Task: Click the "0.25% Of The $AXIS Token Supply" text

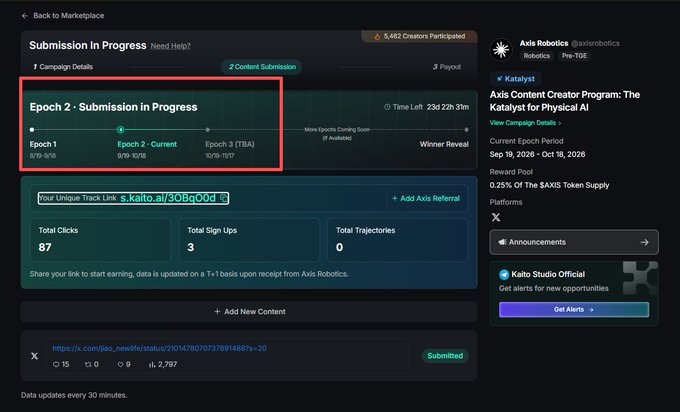Action: coord(549,185)
